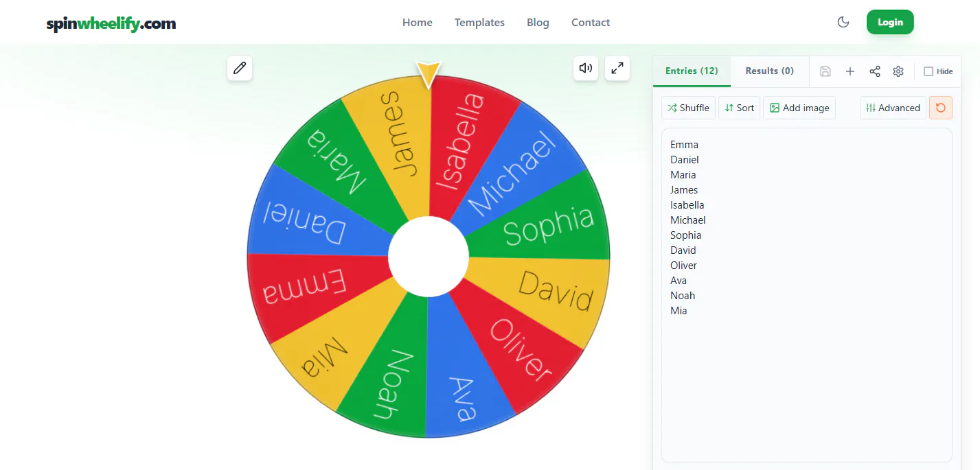Image resolution: width=980 pixels, height=470 pixels.
Task: Click the red Isabella wheel segment
Action: pyautogui.click(x=460, y=142)
